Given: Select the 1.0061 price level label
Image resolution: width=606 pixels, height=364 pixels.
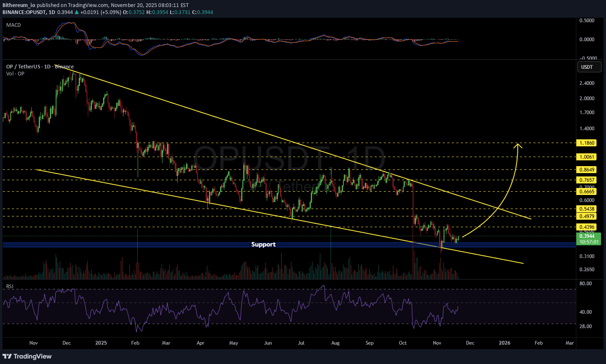Looking at the screenshot, I should [587, 157].
